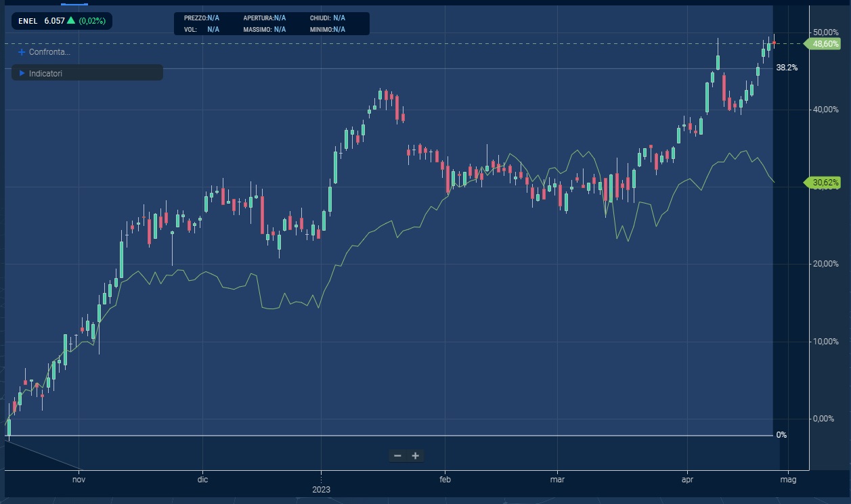Click the MASSIMO value in info box
Screen dimensions: 851x504
[280, 29]
